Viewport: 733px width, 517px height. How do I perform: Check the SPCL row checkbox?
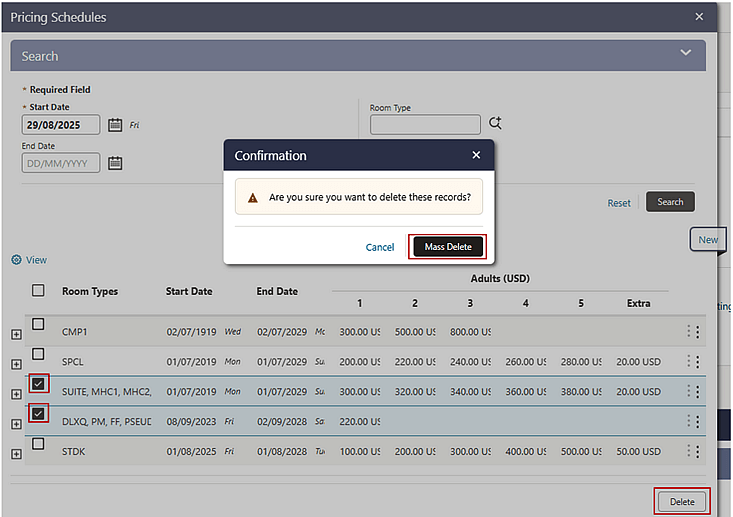(38, 354)
